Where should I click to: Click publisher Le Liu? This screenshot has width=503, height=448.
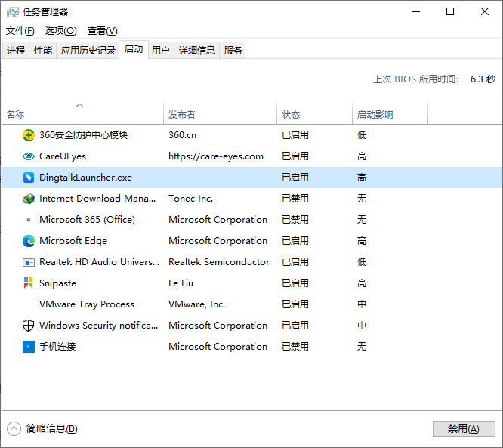[181, 283]
